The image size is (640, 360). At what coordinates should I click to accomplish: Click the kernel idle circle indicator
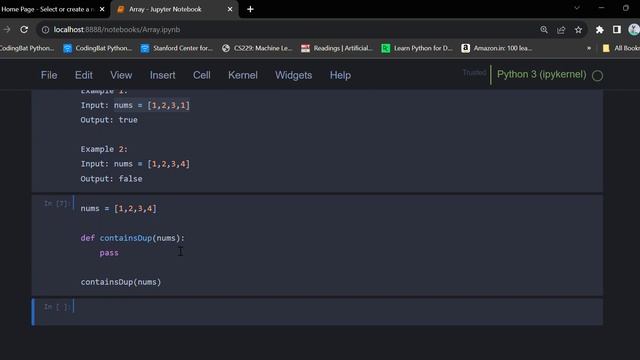tap(597, 76)
